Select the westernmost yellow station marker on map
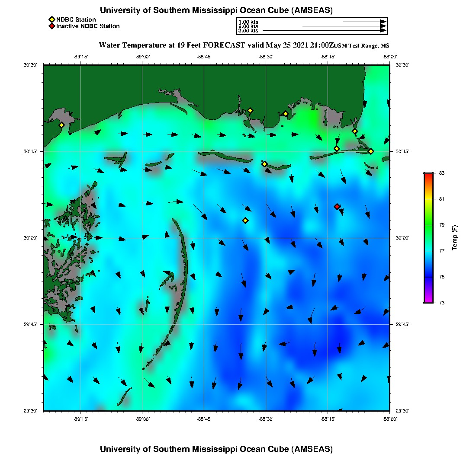 pyautogui.click(x=61, y=125)
